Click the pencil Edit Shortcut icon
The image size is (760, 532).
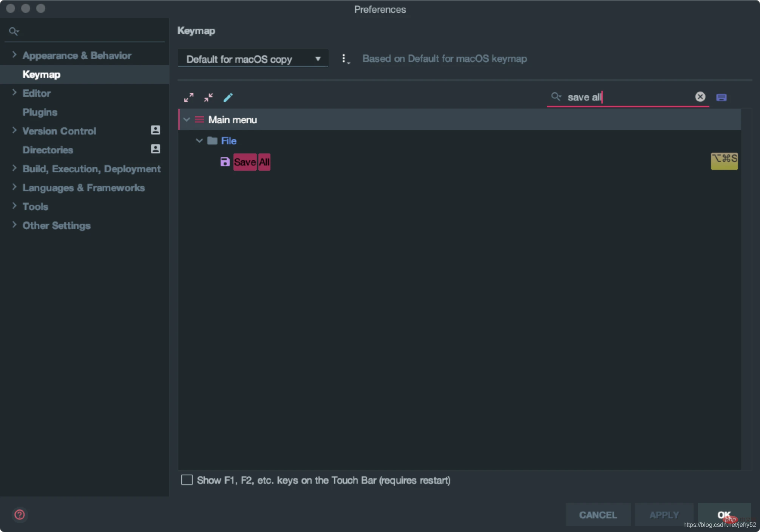tap(228, 97)
